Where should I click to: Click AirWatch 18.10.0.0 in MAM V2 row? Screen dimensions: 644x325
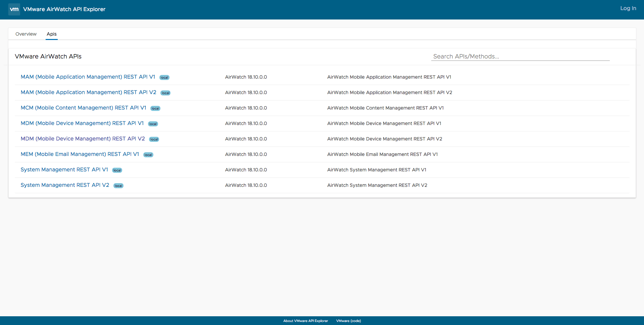(x=246, y=92)
